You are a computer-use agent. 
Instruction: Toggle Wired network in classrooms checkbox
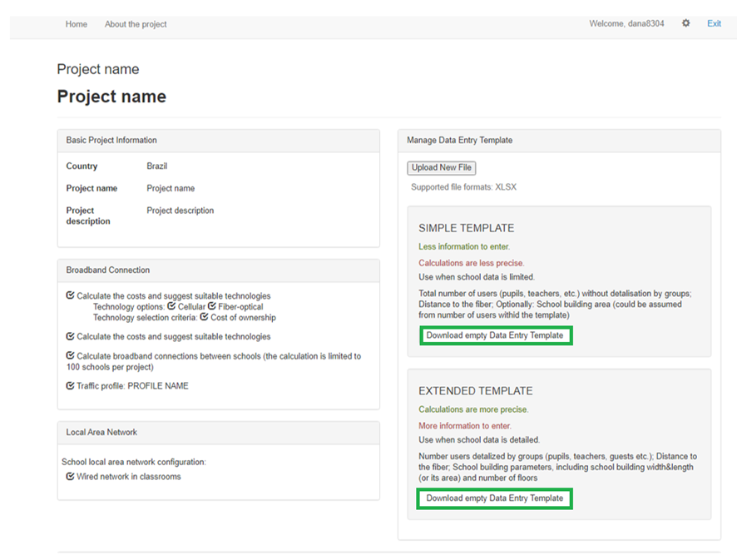tap(71, 477)
